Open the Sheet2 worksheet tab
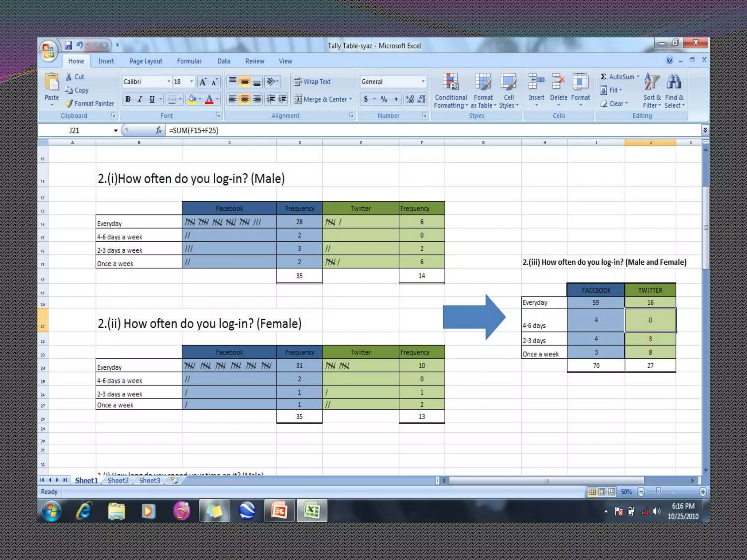This screenshot has height=560, width=747. 118,481
